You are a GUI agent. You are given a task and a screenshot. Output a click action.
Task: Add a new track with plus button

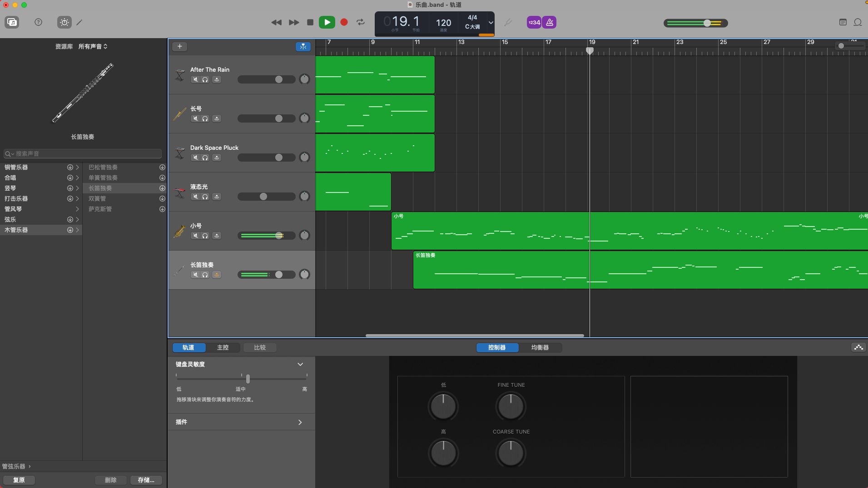[179, 46]
